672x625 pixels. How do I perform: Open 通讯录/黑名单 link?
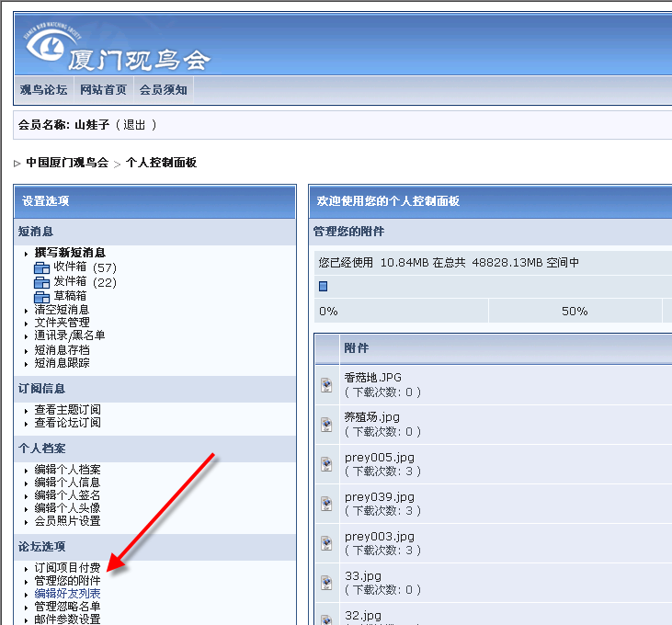[x=70, y=335]
